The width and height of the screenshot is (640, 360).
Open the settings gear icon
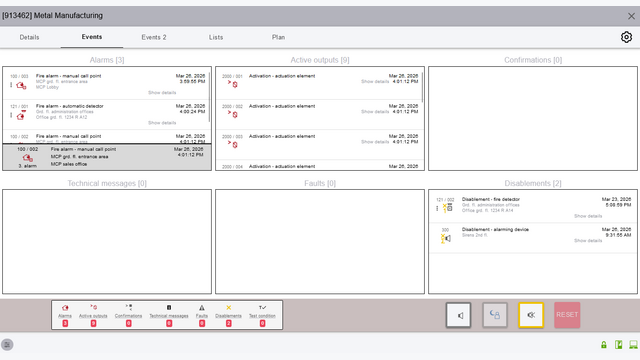[626, 37]
